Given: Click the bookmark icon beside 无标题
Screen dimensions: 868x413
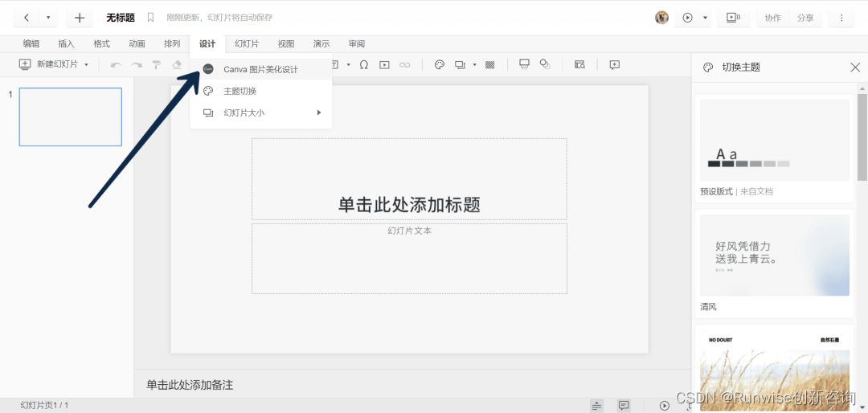Looking at the screenshot, I should (150, 18).
